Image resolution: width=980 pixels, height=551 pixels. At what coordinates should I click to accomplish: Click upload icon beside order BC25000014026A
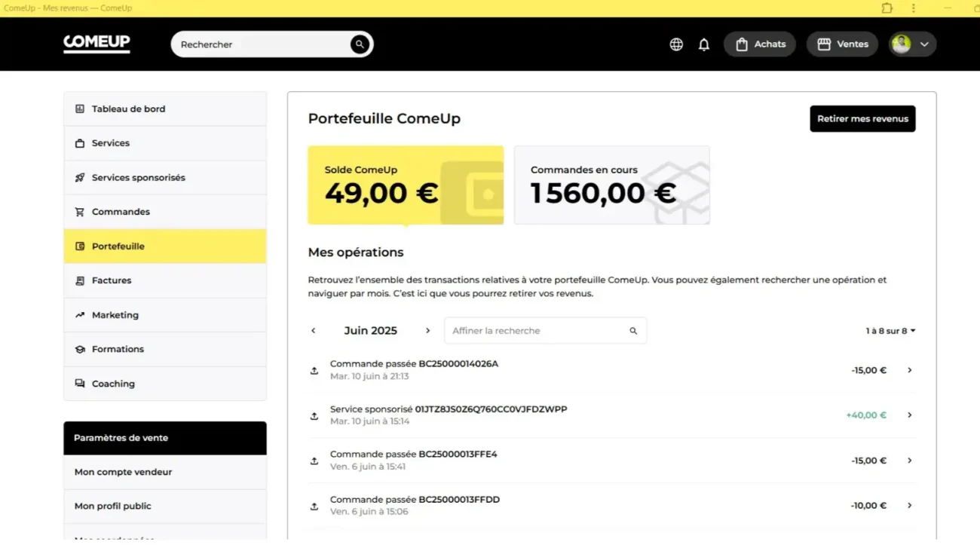(314, 371)
